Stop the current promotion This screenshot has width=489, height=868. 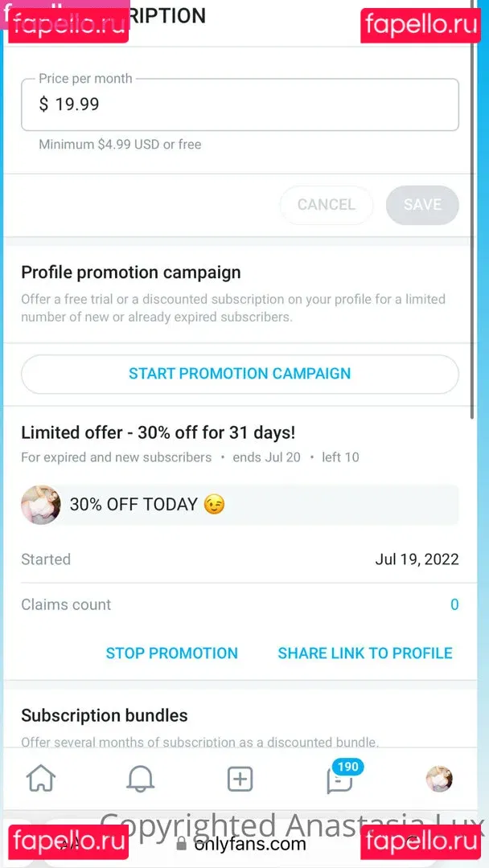click(x=171, y=653)
